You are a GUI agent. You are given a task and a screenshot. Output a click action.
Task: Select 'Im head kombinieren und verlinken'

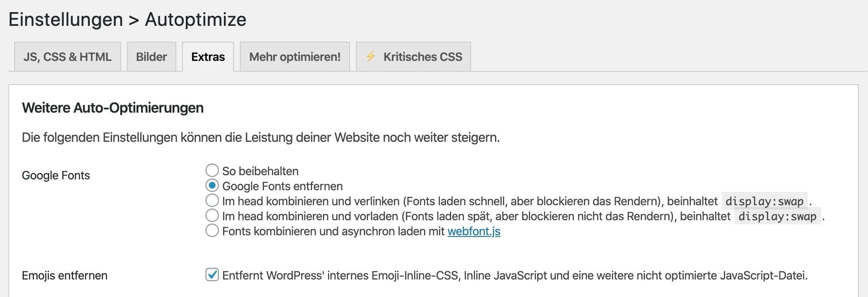pos(212,201)
